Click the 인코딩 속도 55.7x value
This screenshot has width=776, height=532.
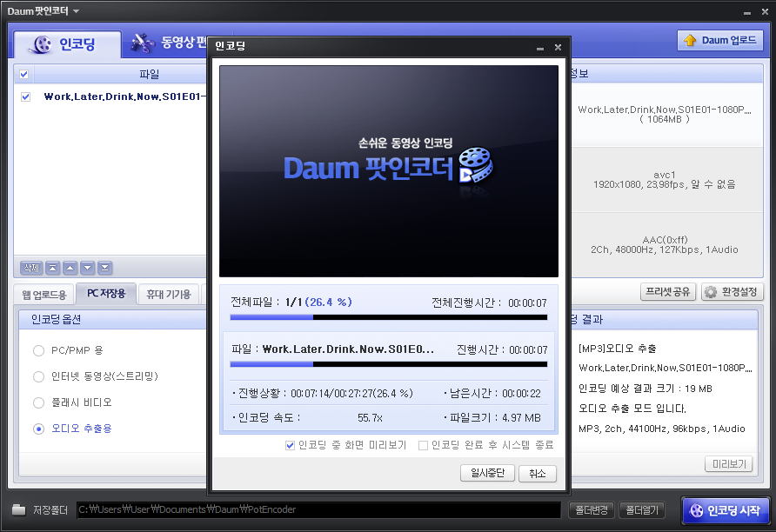(x=370, y=418)
